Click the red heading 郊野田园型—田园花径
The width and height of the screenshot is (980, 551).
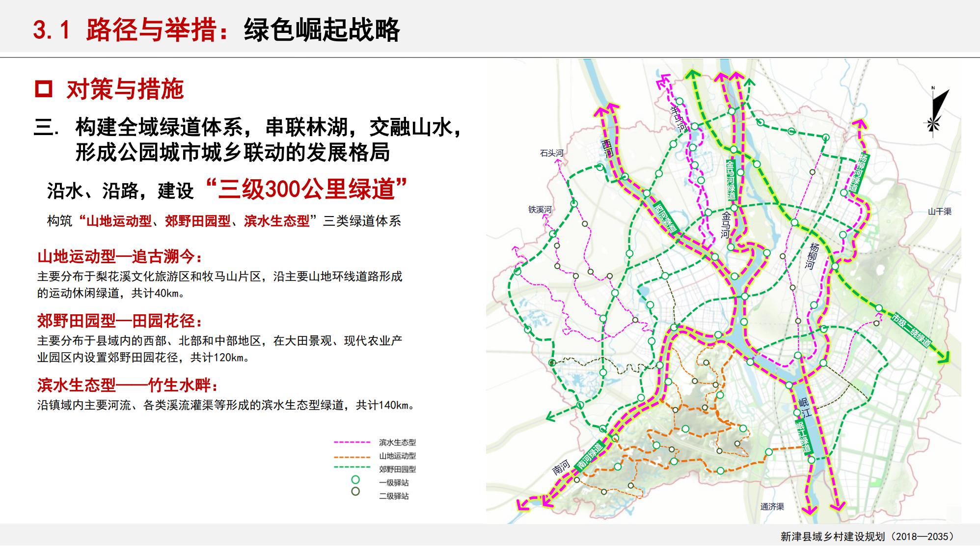click(x=120, y=321)
